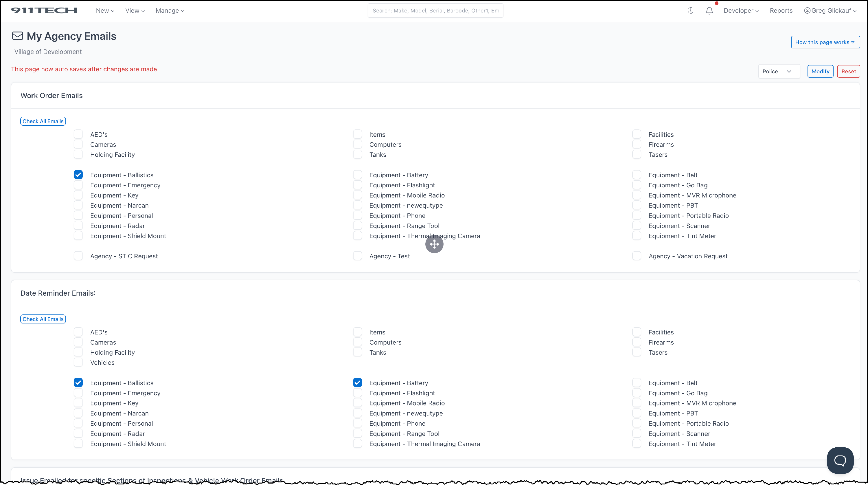This screenshot has height=485, width=868.
Task: Uncheck Equipment - Battery date reminder
Action: (x=357, y=382)
